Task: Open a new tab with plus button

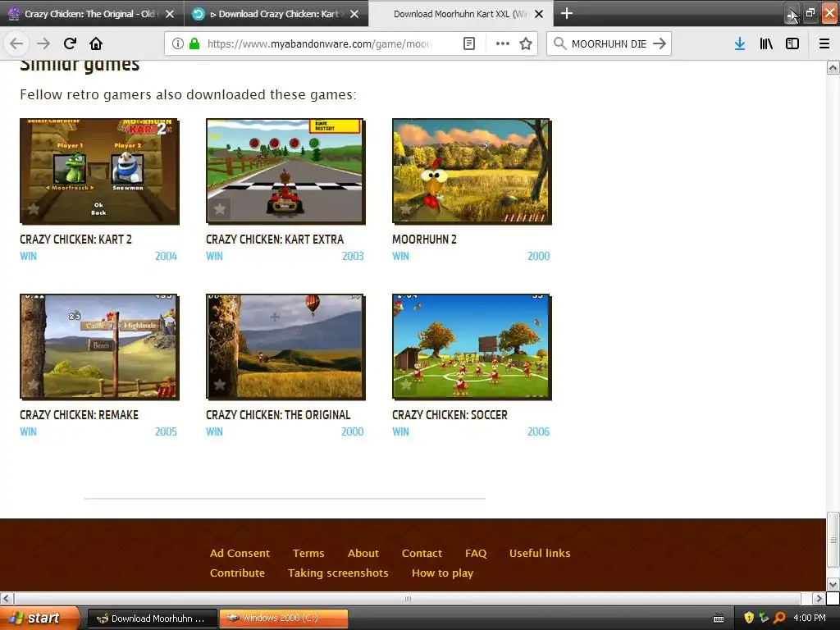Action: click(x=566, y=13)
